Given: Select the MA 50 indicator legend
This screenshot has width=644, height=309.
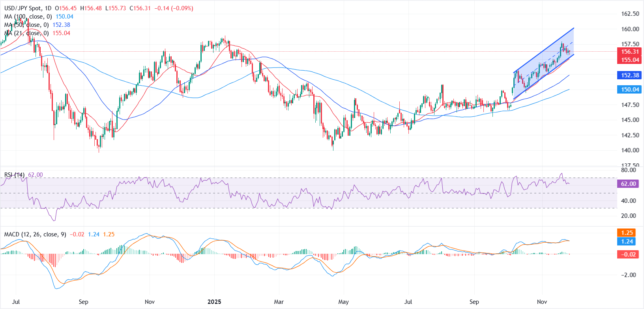Looking at the screenshot, I should 26,25.
